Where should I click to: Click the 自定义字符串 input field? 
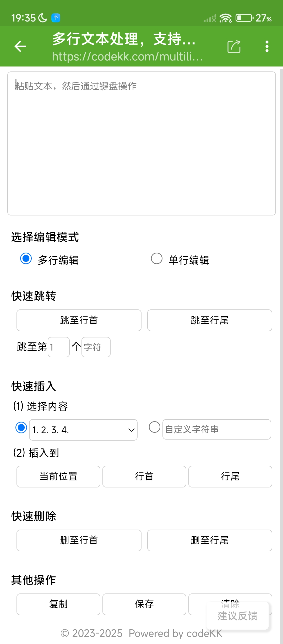click(x=217, y=429)
